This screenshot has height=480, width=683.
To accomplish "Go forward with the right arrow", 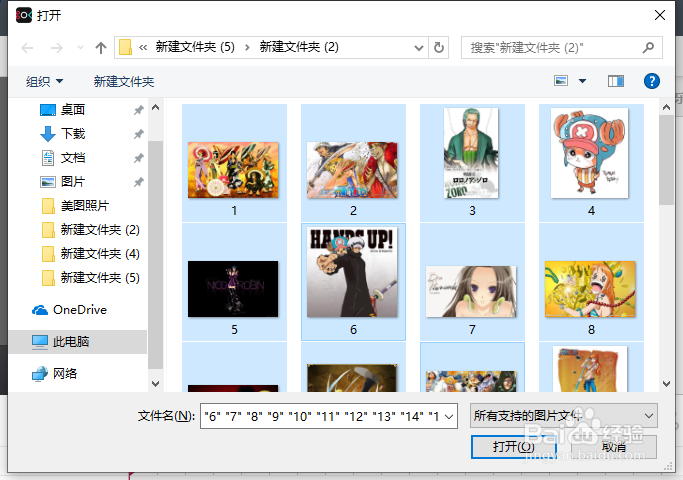I will 57,47.
